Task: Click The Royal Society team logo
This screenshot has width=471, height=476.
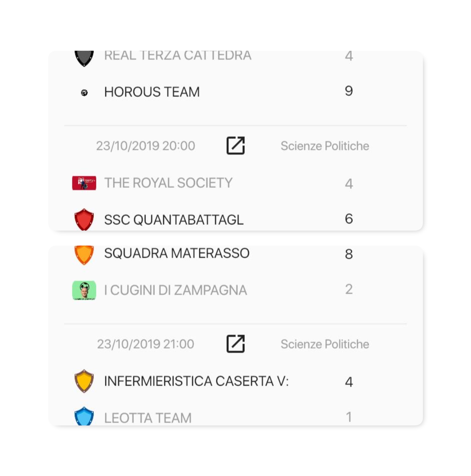Action: pyautogui.click(x=84, y=183)
